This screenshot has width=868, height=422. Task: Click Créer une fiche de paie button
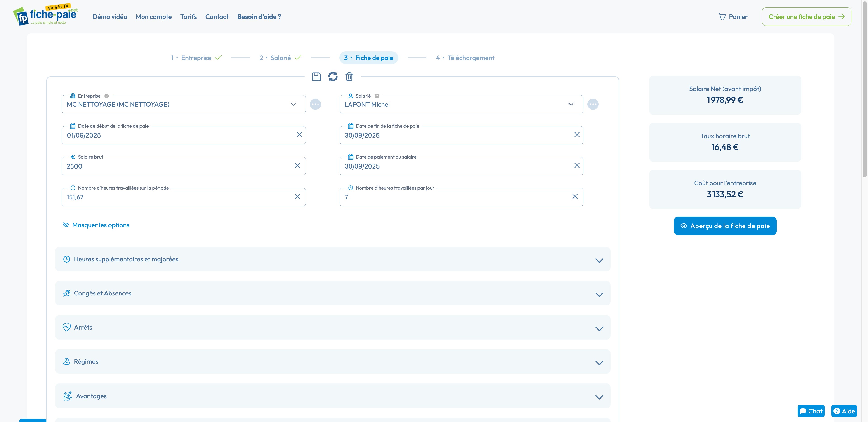806,17
